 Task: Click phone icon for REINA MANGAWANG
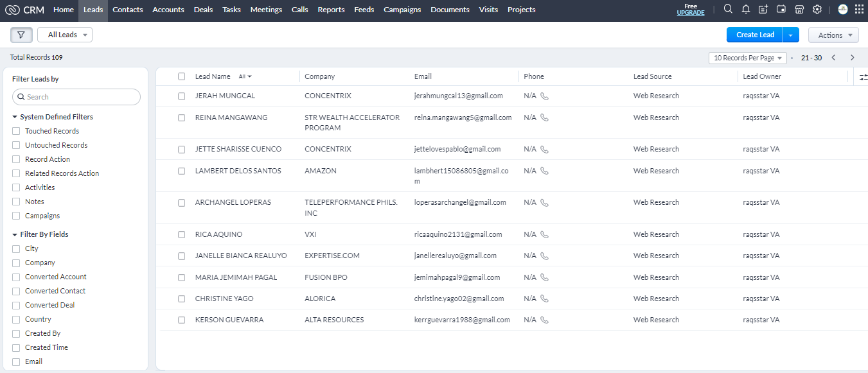pos(544,118)
